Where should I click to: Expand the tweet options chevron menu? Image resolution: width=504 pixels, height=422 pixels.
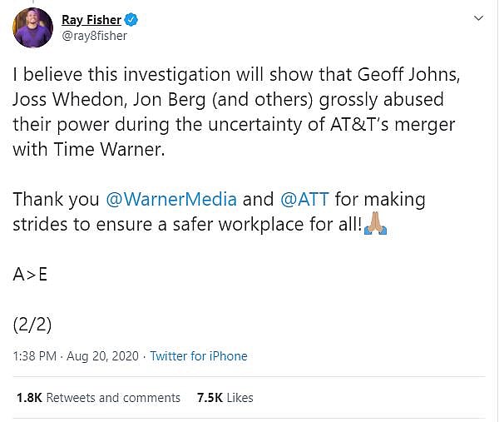(x=478, y=18)
